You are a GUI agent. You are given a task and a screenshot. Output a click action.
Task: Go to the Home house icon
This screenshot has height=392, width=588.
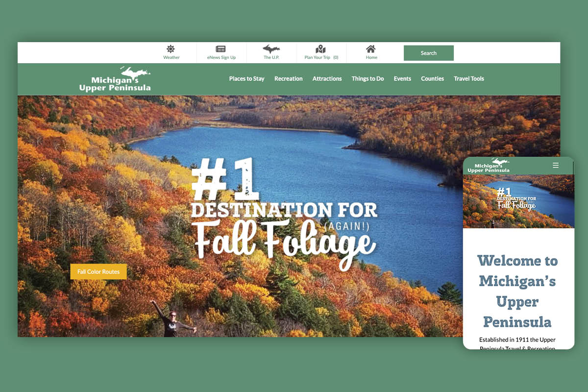click(x=371, y=49)
